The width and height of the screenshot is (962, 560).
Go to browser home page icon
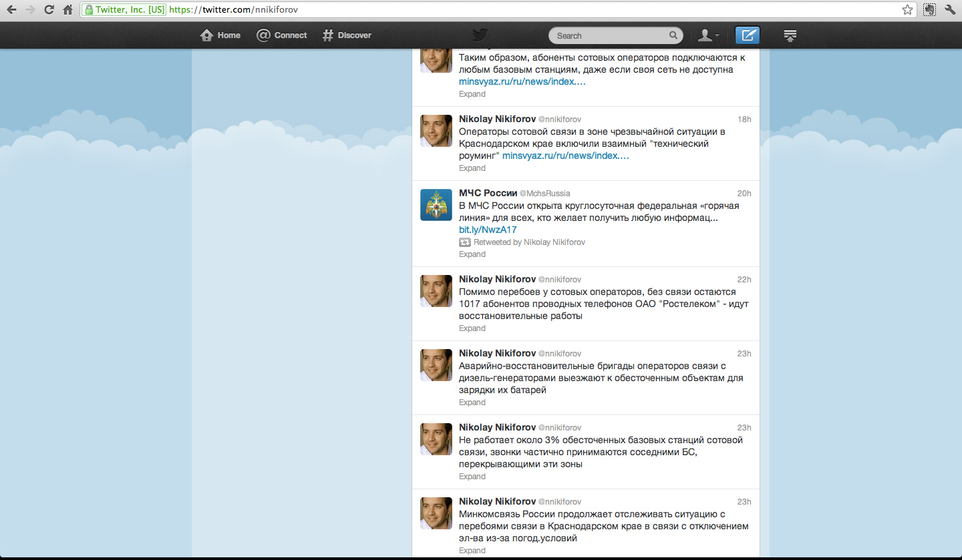tap(67, 10)
